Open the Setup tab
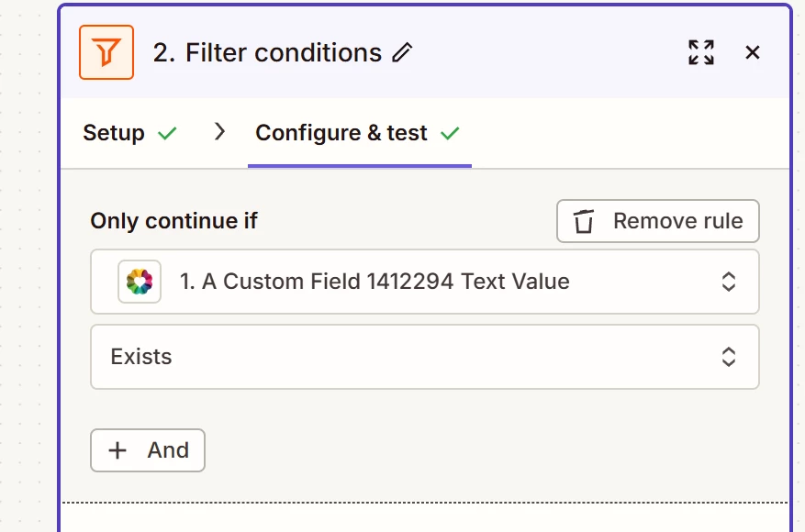This screenshot has height=532, width=805. tap(114, 133)
